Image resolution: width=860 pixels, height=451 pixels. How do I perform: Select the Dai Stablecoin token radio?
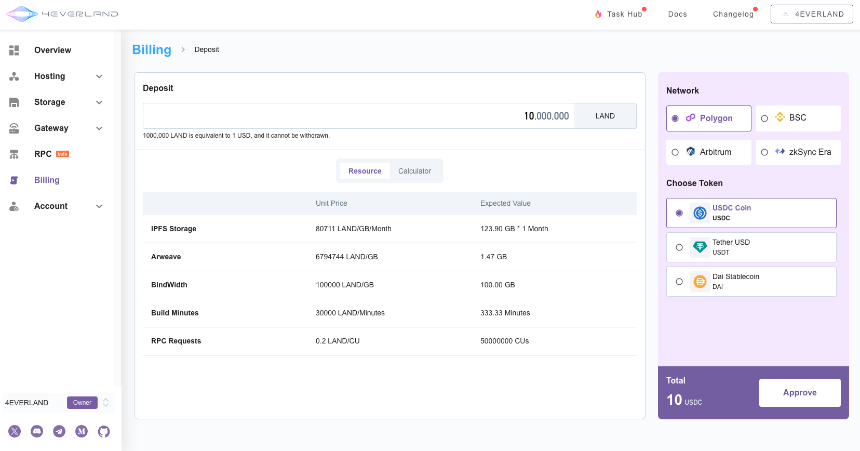[x=679, y=281]
